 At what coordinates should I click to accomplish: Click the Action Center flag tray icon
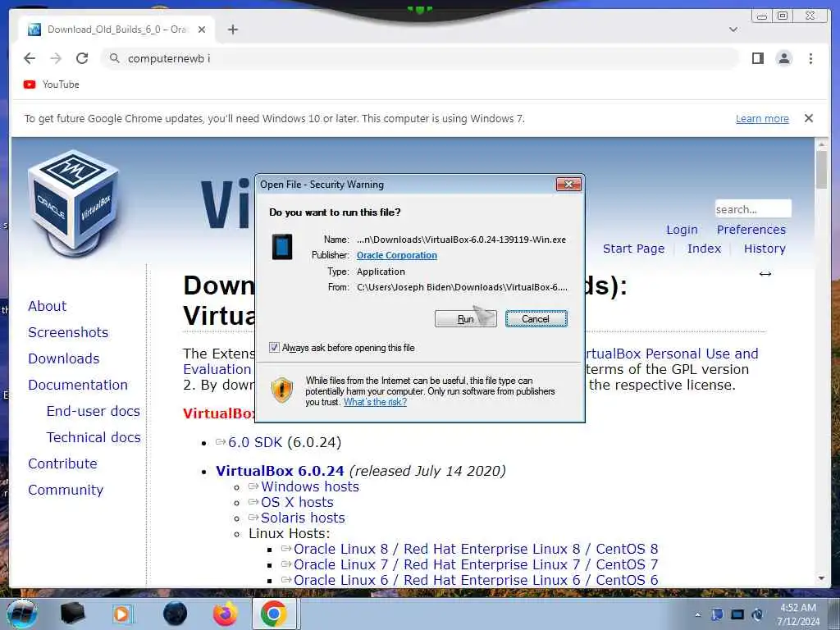717,614
